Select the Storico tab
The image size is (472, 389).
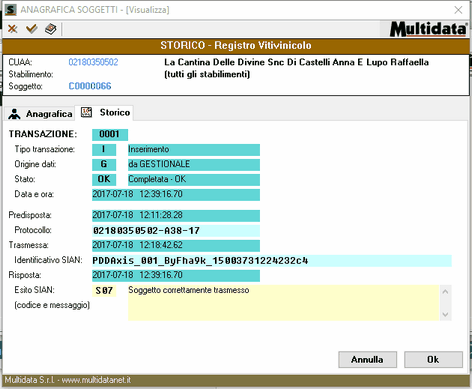pos(105,113)
